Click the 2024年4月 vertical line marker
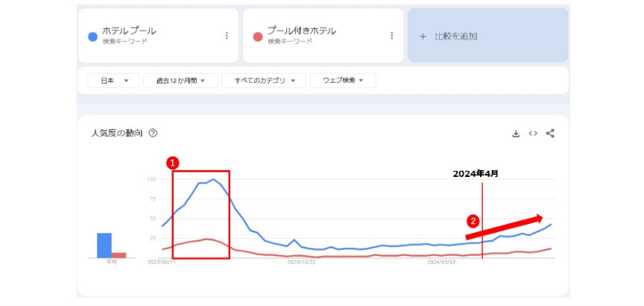The width and height of the screenshot is (644, 306). (482, 224)
